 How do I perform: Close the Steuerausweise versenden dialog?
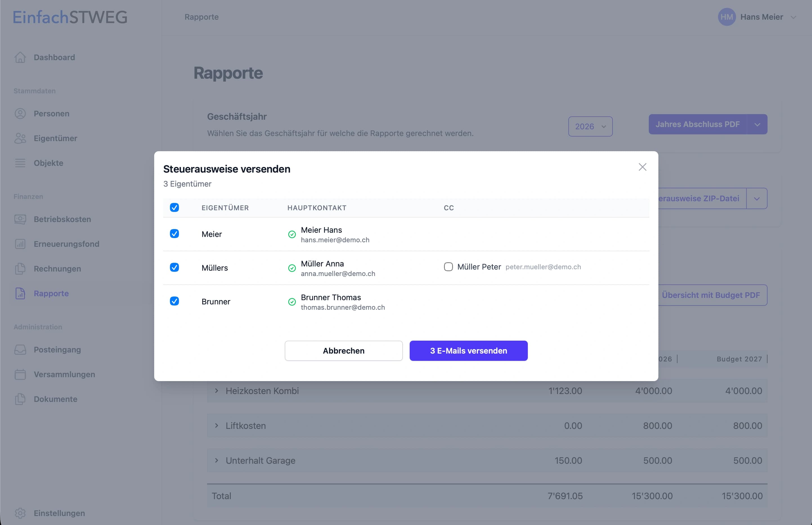[642, 167]
